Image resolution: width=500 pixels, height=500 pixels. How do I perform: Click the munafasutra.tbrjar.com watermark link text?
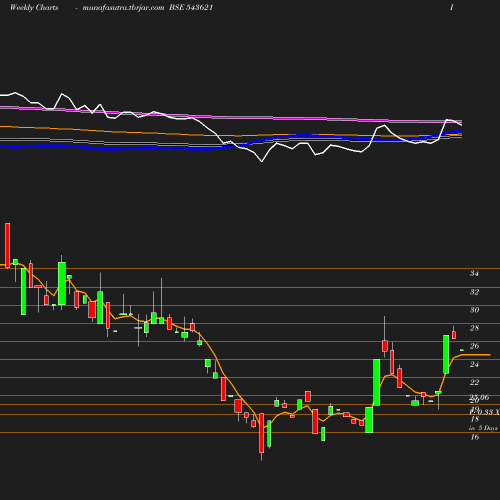click(x=123, y=8)
